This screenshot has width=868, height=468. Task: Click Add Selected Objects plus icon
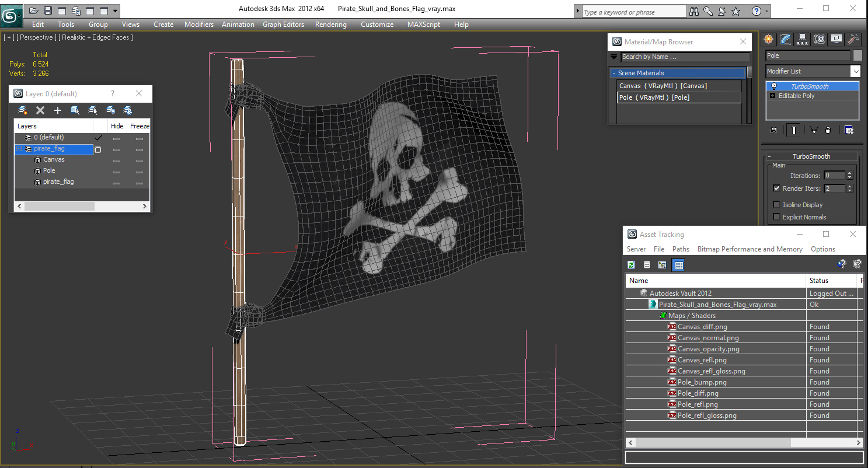[x=58, y=110]
